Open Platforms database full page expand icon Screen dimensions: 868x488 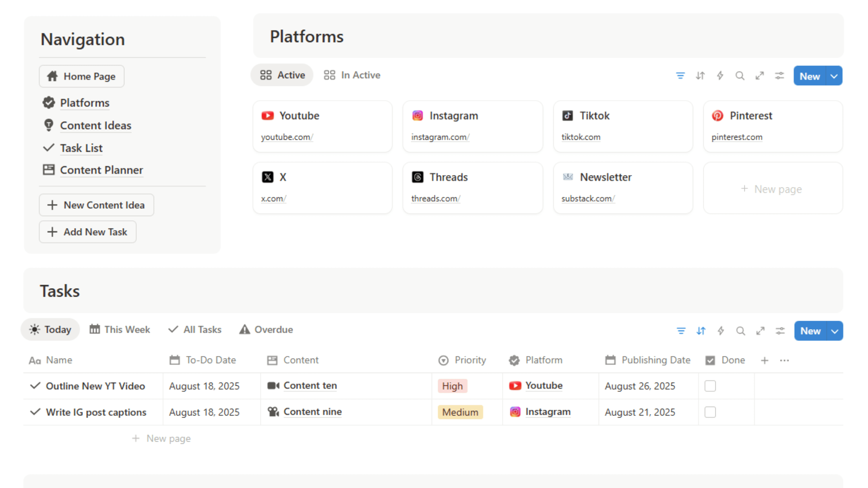pyautogui.click(x=759, y=76)
